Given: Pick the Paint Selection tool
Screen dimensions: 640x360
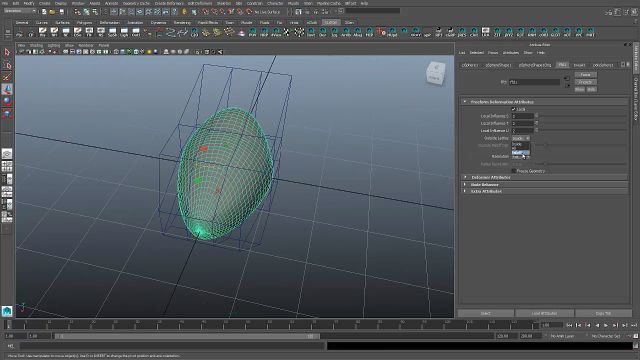Looking at the screenshot, I should click(x=7, y=77).
